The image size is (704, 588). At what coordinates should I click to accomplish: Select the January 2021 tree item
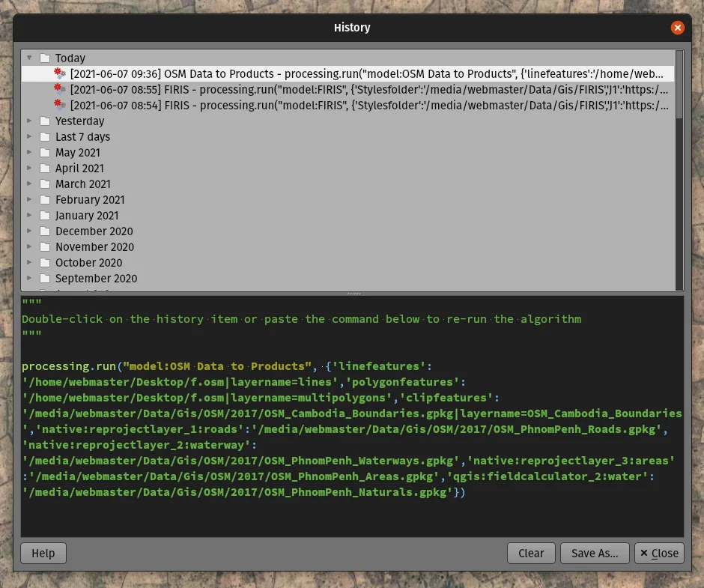87,216
